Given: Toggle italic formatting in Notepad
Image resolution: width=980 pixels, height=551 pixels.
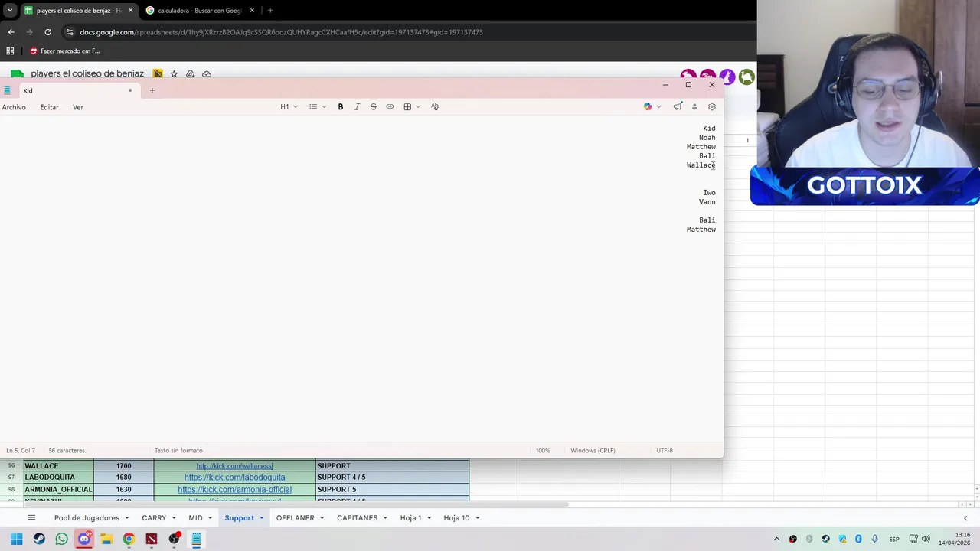Looking at the screenshot, I should tap(357, 107).
